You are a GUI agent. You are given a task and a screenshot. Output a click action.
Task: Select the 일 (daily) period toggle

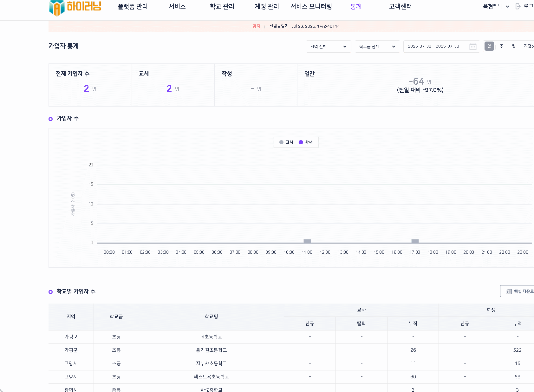coord(489,46)
